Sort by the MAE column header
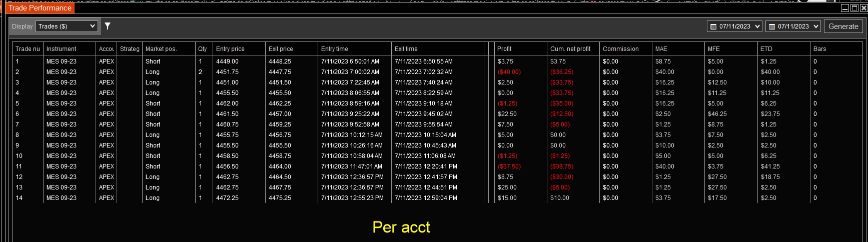This screenshot has height=242, width=868. pyautogui.click(x=678, y=49)
